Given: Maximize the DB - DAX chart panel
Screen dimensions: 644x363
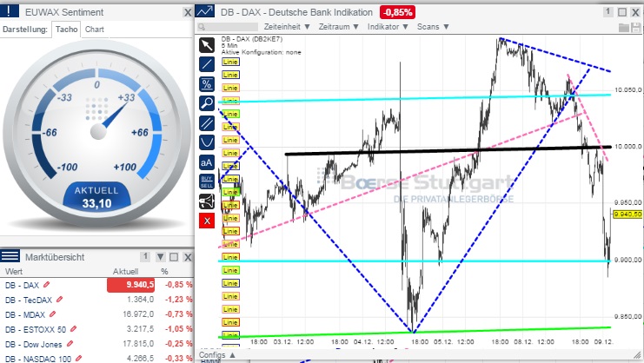Looking at the screenshot, I should tap(622, 12).
